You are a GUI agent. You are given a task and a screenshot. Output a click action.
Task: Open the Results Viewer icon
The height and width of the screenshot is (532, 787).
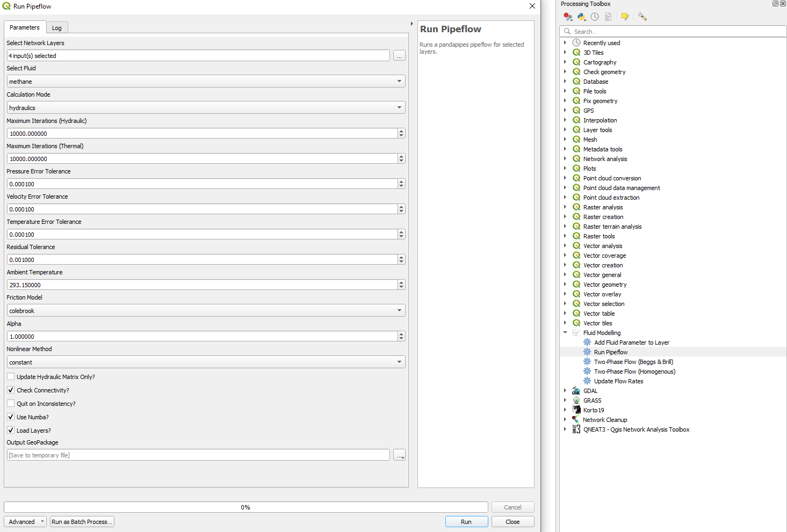point(608,17)
